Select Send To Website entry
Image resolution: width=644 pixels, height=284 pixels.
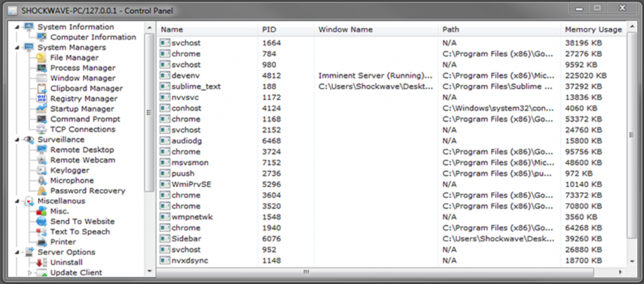click(82, 221)
